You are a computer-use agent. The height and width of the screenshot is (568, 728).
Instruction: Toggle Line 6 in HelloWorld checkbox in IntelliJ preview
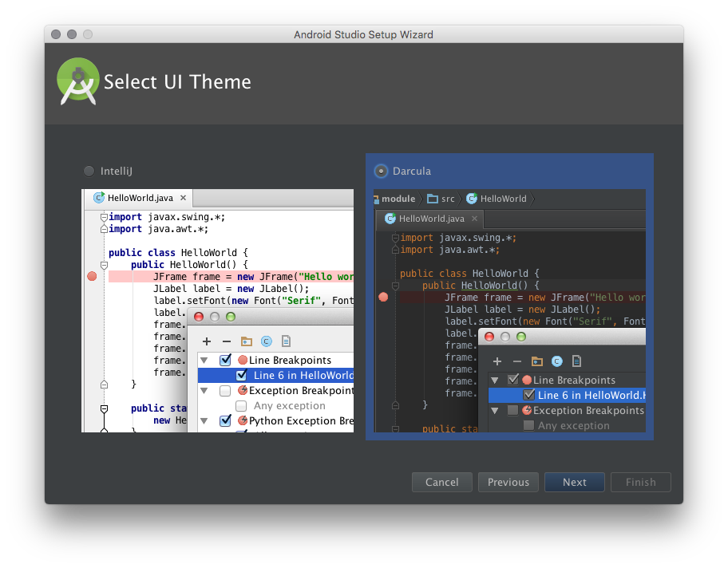241,376
